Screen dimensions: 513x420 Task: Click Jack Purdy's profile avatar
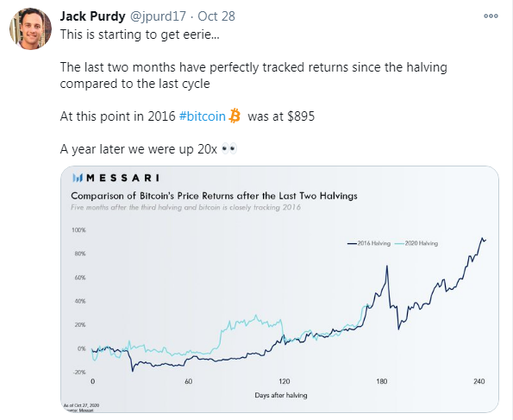pyautogui.click(x=30, y=28)
